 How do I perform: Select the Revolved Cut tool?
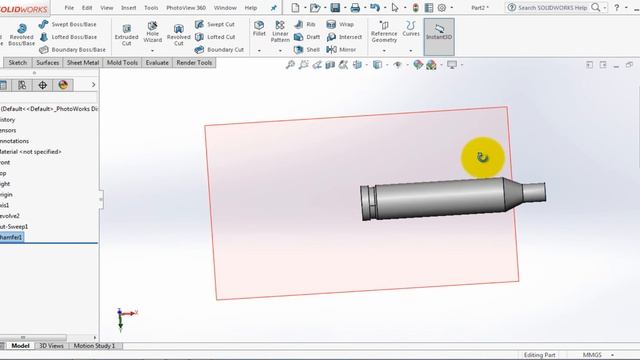(x=178, y=35)
